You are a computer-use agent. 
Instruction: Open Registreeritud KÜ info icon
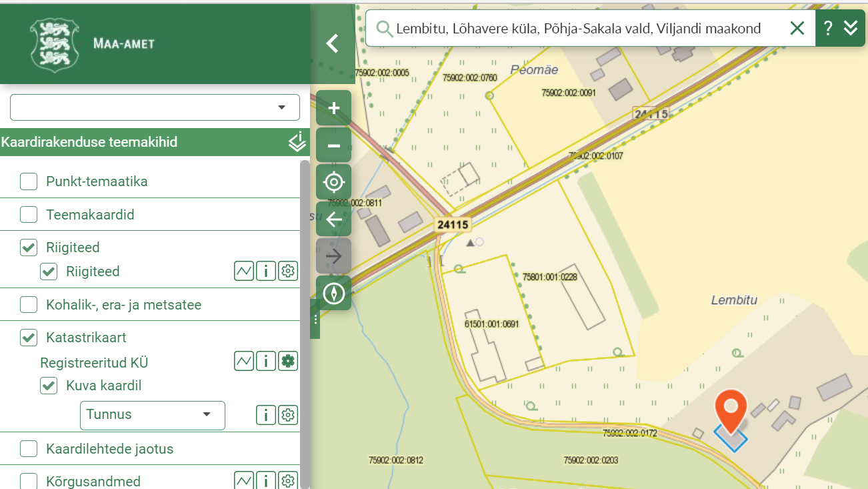(266, 362)
